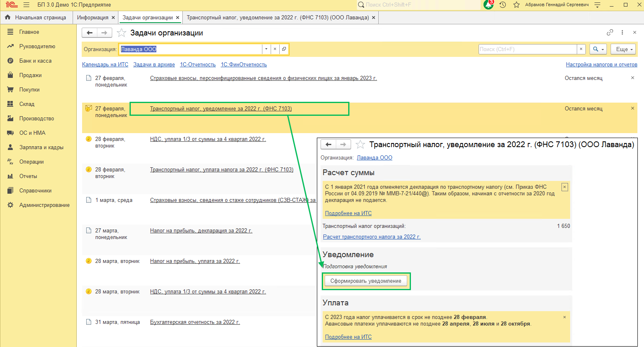This screenshot has width=644, height=347.
Task: Open Налог на прибыль, декларация task
Action: click(201, 231)
